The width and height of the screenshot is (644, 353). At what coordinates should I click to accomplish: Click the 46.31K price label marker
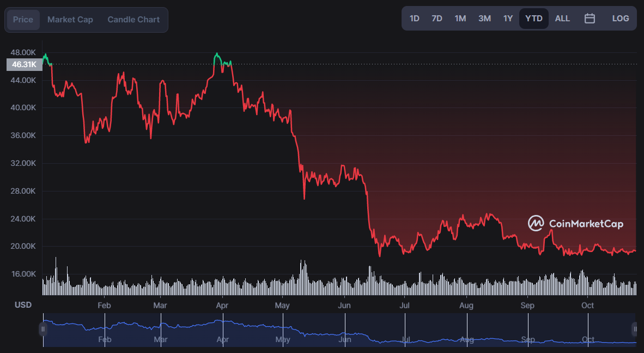[24, 64]
